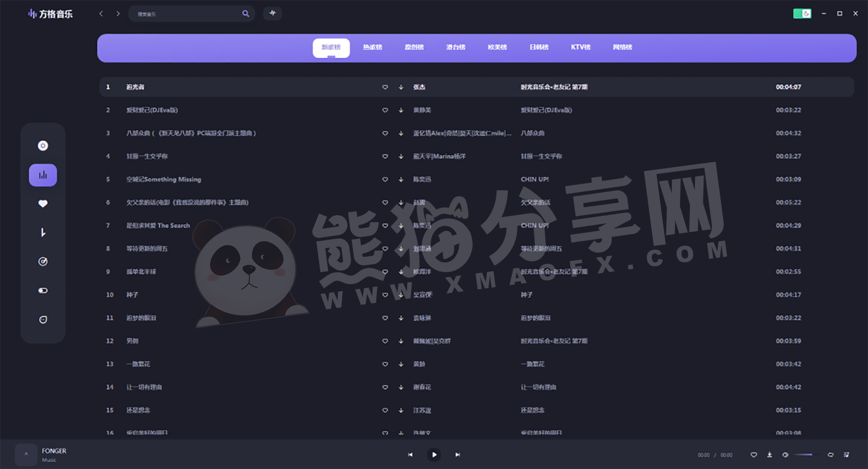Click the back navigation arrow
This screenshot has height=469, width=868.
point(101,13)
